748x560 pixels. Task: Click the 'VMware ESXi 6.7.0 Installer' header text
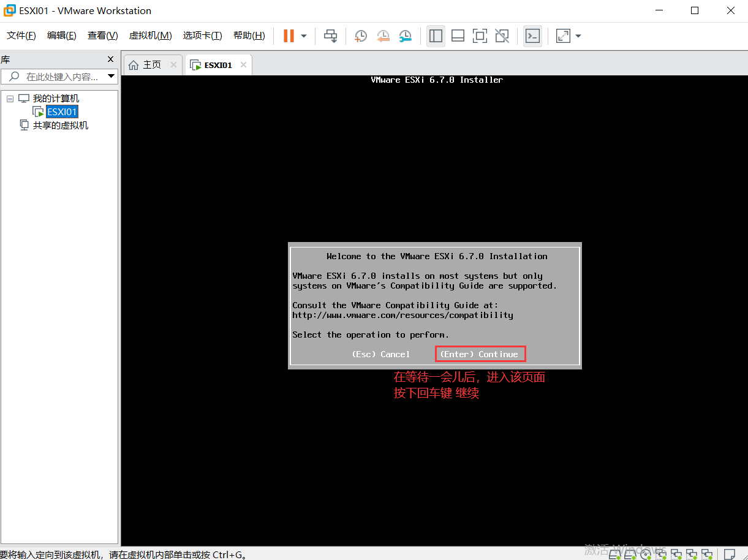[437, 80]
